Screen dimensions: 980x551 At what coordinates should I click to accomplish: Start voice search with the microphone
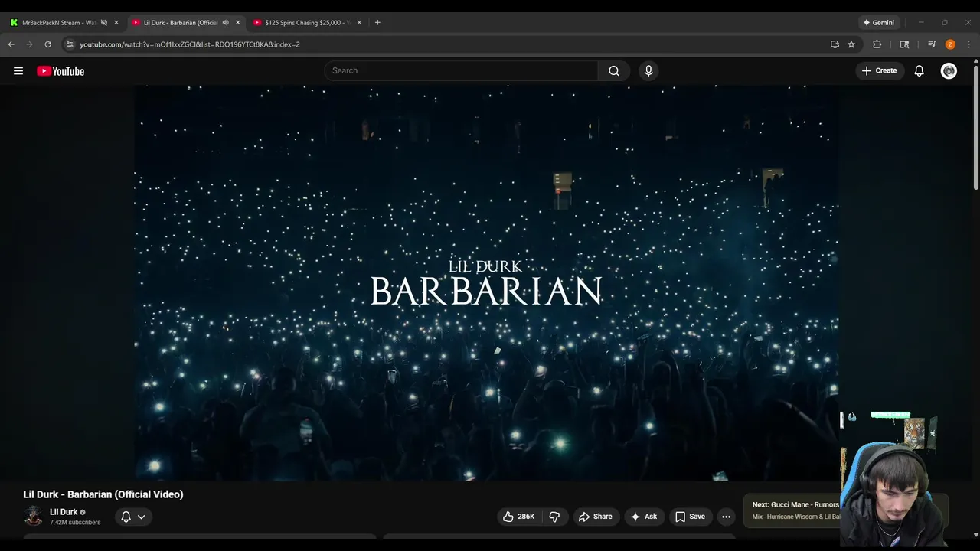(x=648, y=70)
